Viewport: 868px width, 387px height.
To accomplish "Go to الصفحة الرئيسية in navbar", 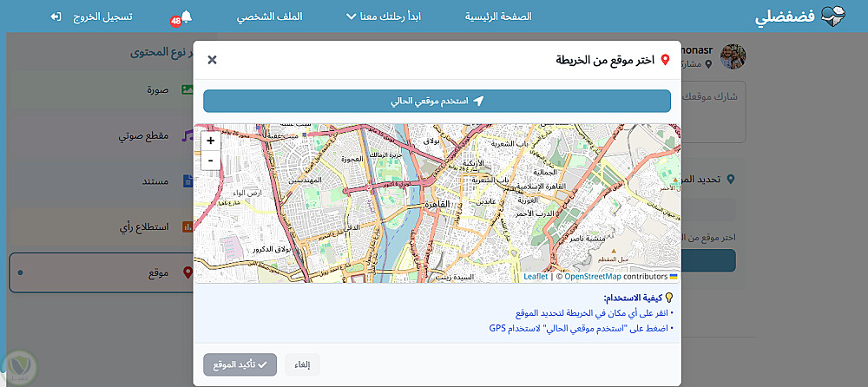I will 498,16.
